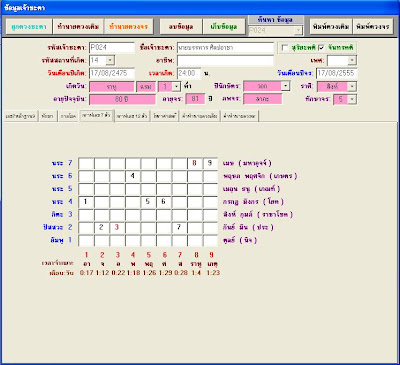Click the month:day value 1:23

tap(213, 273)
